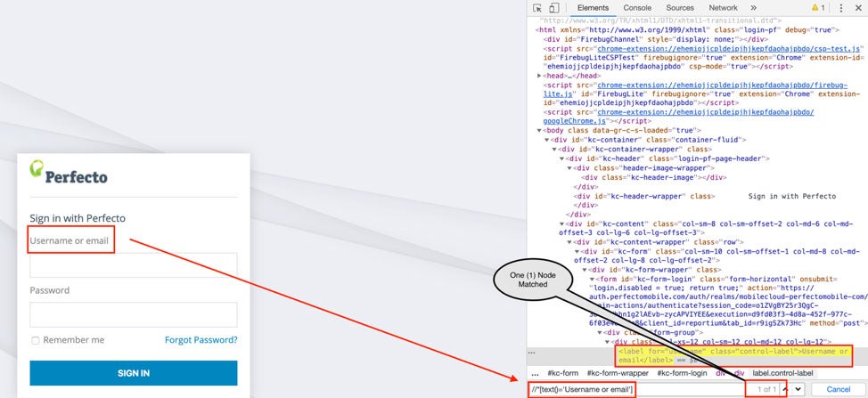This screenshot has height=398, width=868.
Task: Show more DevTools tabs chevron
Action: click(x=753, y=8)
